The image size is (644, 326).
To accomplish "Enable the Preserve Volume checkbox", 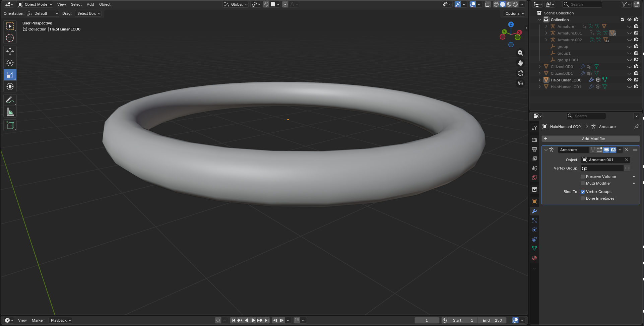I will point(583,177).
